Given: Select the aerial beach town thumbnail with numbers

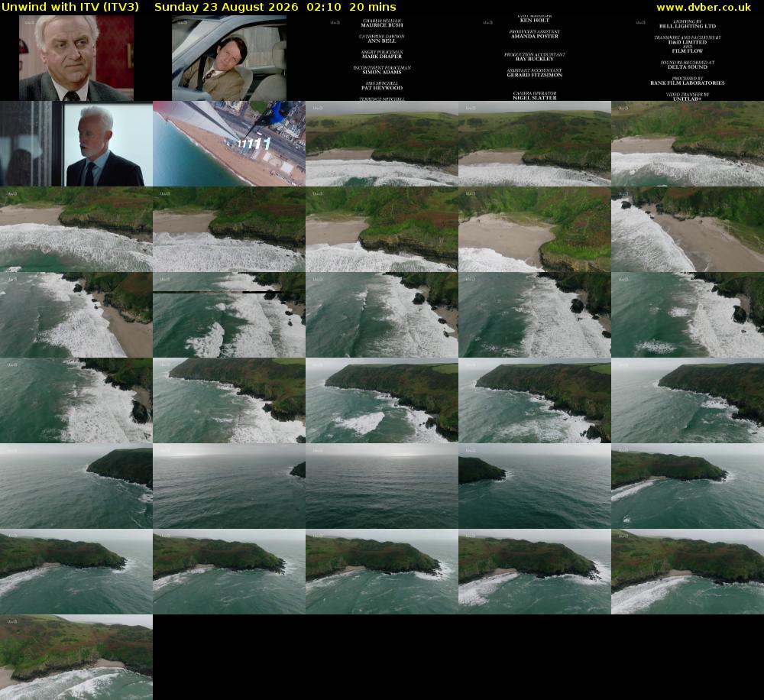Looking at the screenshot, I should click(x=229, y=144).
